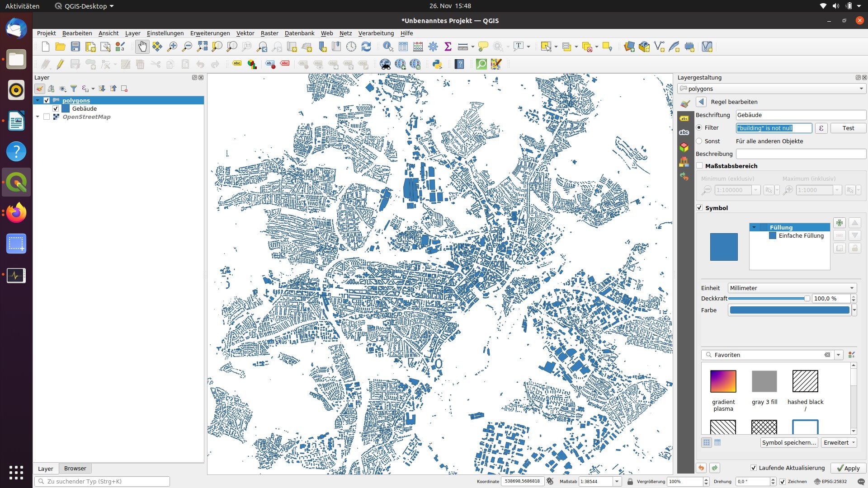Viewport: 868px width, 488px height.
Task: Expand the OpenStreetMap layer tree
Action: tap(38, 117)
